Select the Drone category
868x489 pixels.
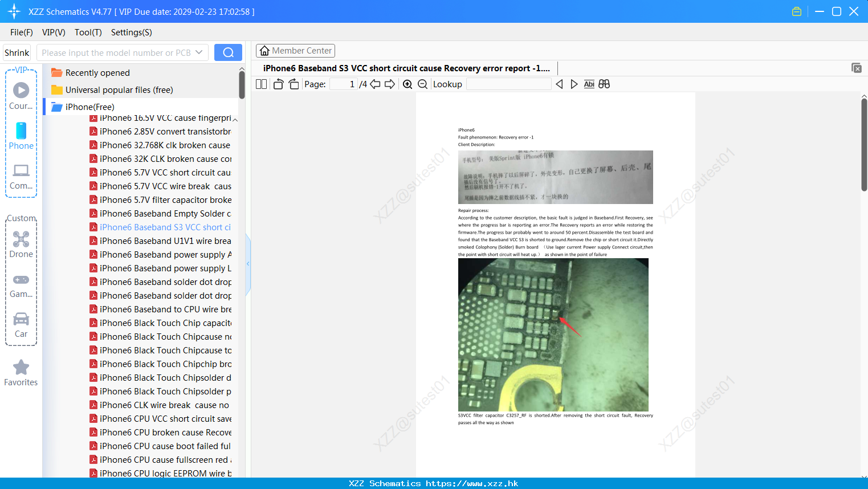pos(21,244)
